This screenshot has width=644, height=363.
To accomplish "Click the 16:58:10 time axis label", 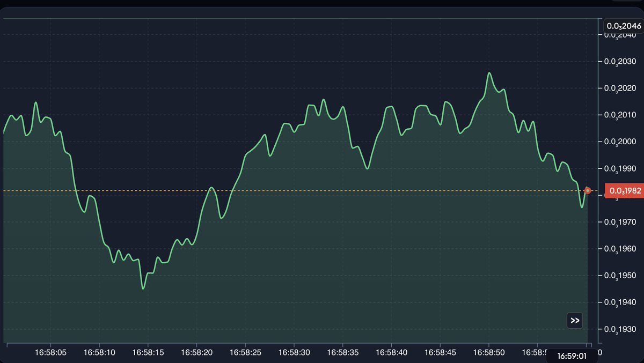I will [99, 353].
